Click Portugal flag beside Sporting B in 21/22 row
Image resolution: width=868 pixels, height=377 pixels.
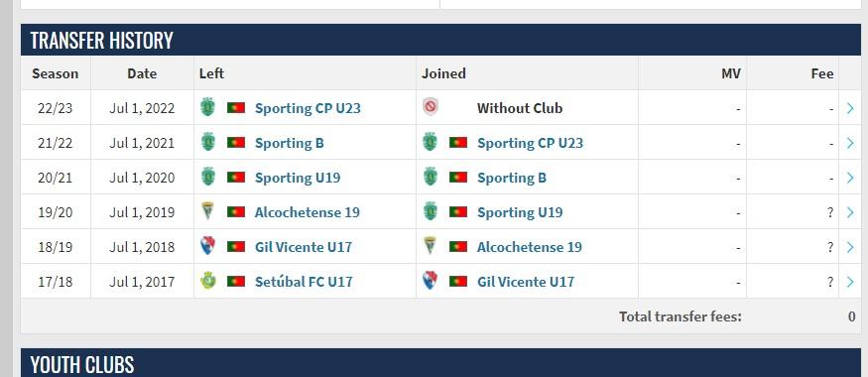236,143
